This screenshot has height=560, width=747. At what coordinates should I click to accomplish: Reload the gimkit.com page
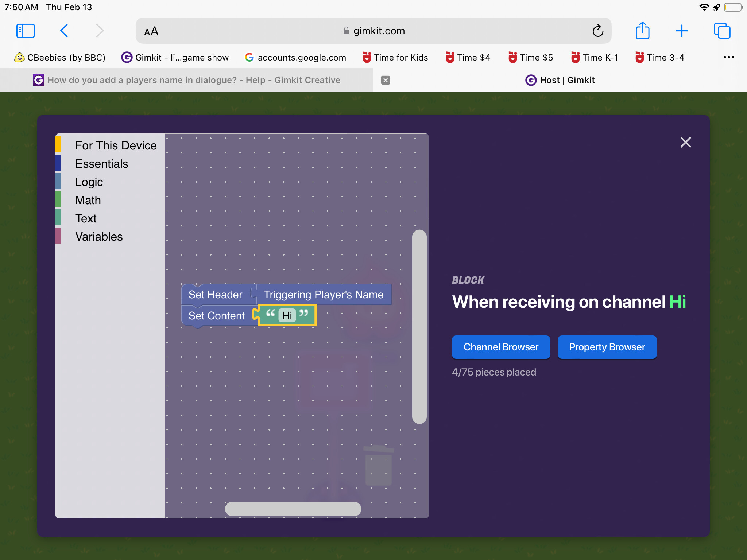click(597, 31)
